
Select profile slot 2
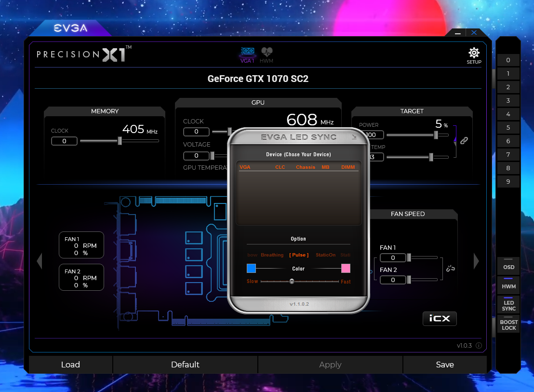tap(508, 87)
